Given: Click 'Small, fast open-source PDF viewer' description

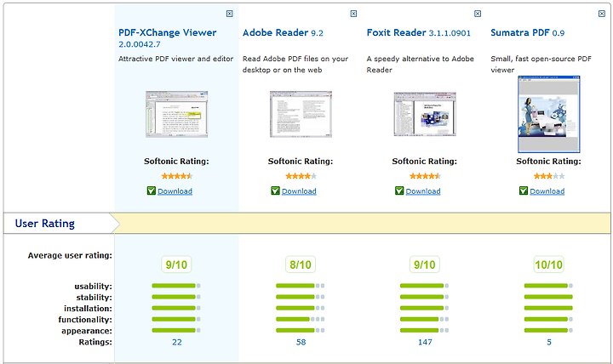Looking at the screenshot, I should point(541,65).
